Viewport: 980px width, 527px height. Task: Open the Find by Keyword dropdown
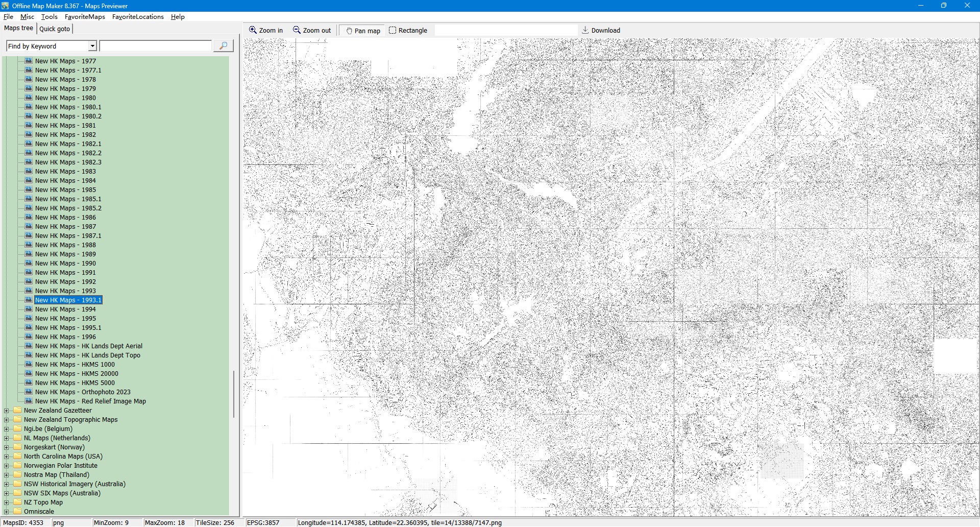pyautogui.click(x=92, y=46)
